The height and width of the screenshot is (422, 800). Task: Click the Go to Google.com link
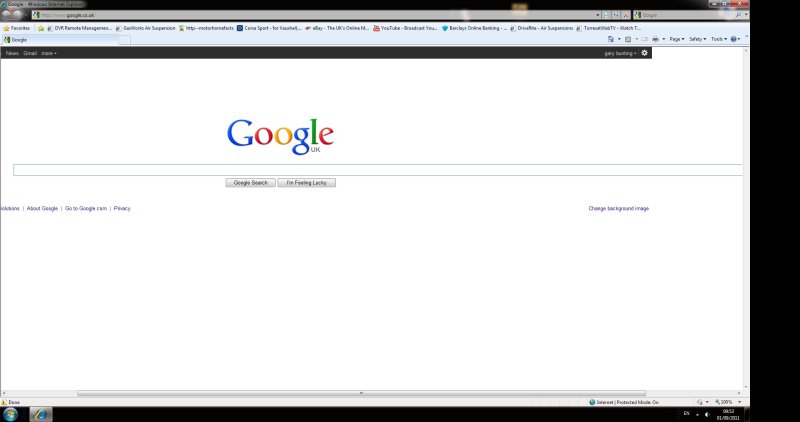click(x=86, y=208)
